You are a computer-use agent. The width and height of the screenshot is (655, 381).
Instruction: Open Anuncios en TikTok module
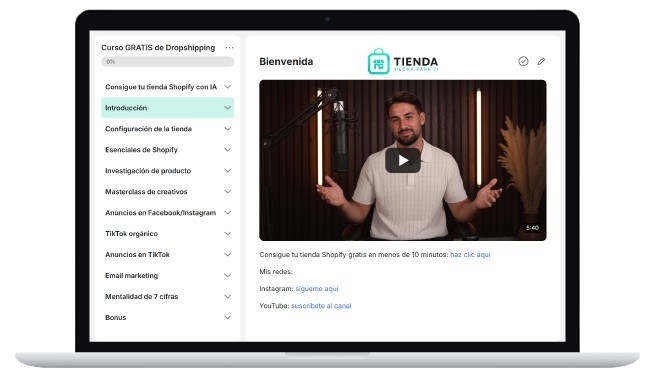click(x=168, y=254)
